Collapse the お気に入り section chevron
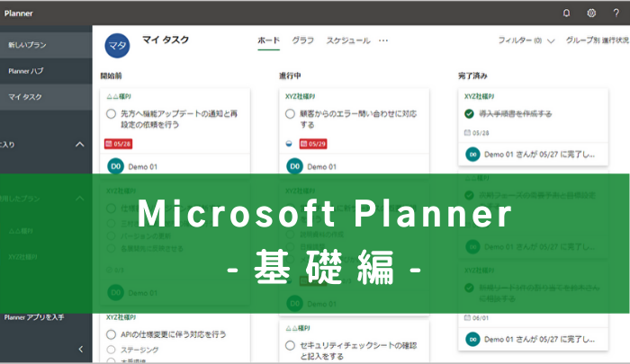630x364 pixels. (x=80, y=145)
